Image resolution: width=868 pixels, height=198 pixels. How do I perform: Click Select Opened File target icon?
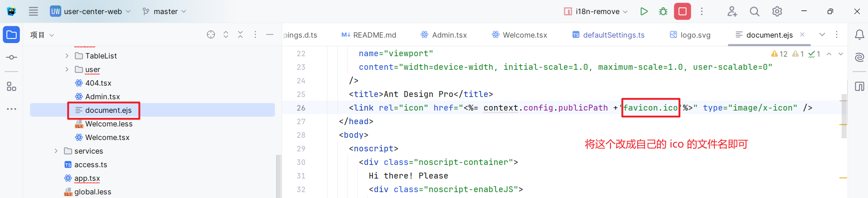pos(211,35)
